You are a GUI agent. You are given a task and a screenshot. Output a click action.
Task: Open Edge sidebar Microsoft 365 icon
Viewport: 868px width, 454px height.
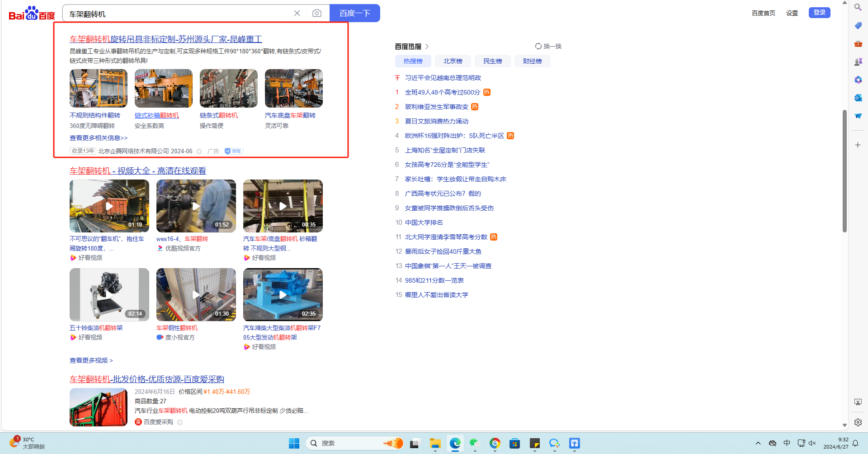click(858, 80)
